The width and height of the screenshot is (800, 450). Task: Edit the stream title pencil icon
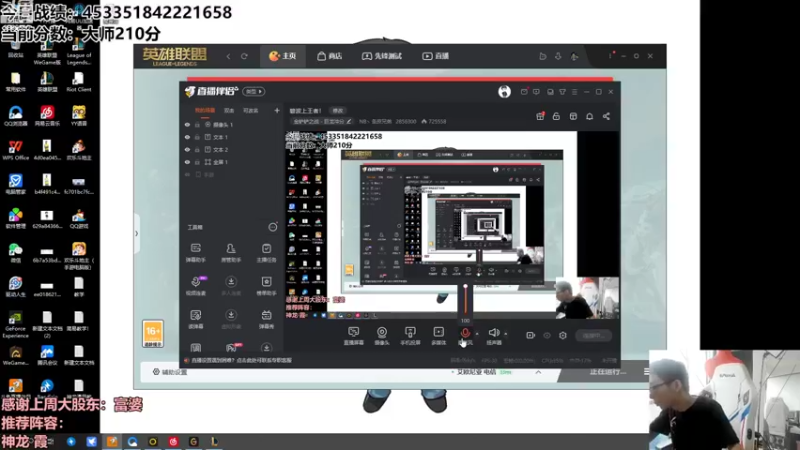pos(349,121)
